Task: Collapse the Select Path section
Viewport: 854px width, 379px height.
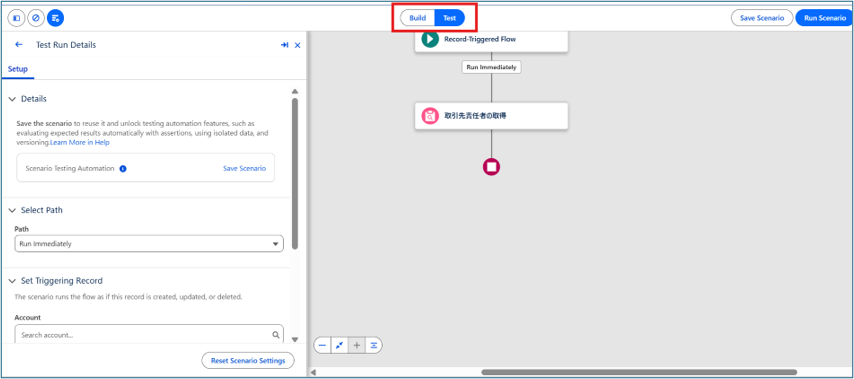Action: coord(13,210)
